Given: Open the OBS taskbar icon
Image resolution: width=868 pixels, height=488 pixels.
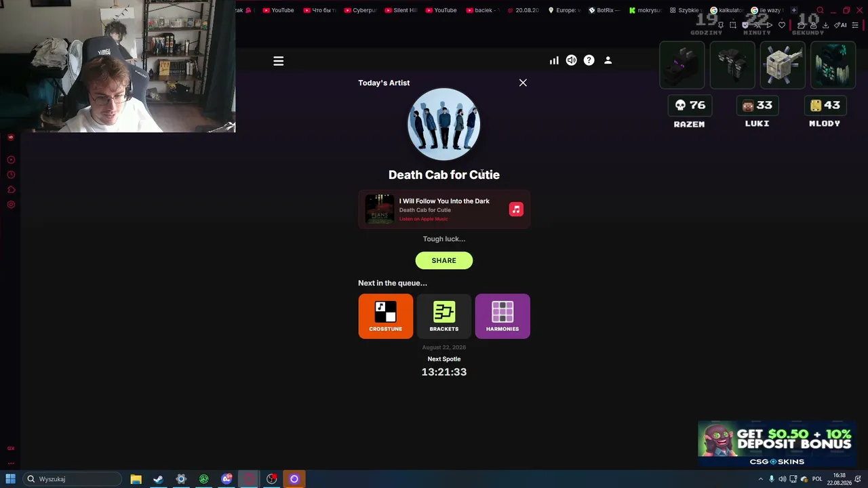Looking at the screenshot, I should click(272, 479).
